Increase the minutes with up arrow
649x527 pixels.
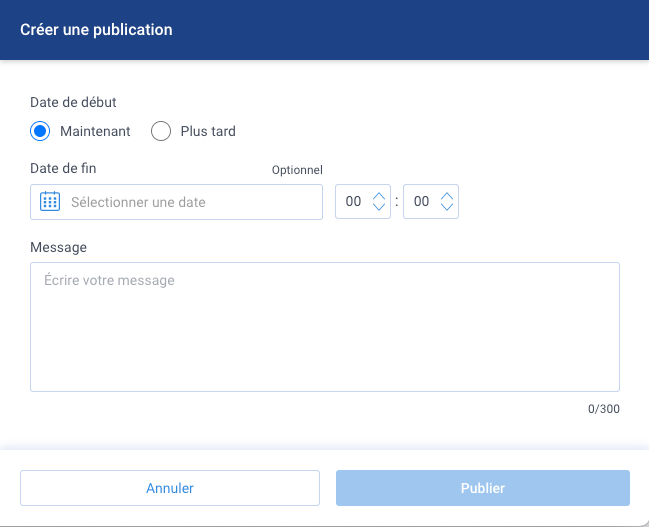tap(447, 197)
